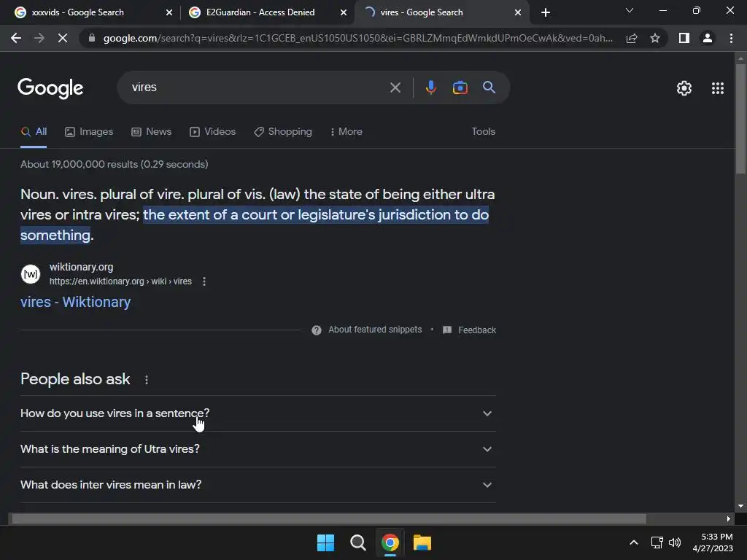The image size is (747, 560).
Task: Show hidden system tray icons
Action: point(634,542)
